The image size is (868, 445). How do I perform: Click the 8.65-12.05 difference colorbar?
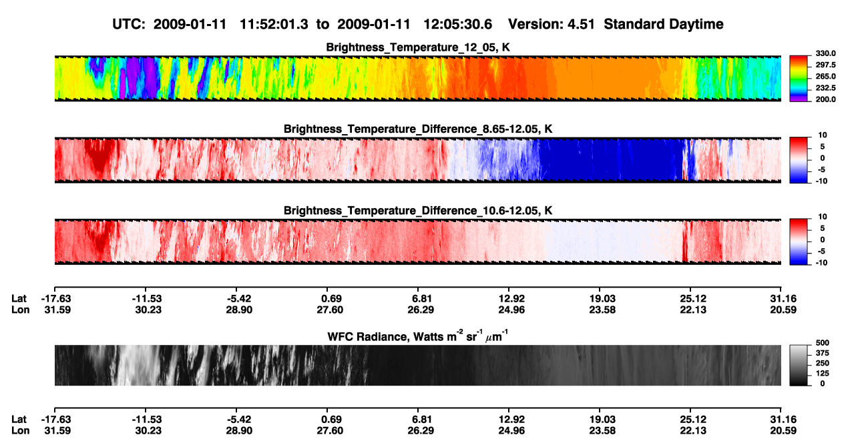coord(798,159)
